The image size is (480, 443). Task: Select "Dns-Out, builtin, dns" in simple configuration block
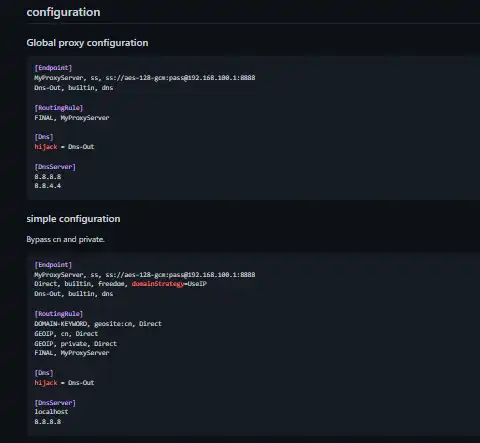[x=74, y=294]
